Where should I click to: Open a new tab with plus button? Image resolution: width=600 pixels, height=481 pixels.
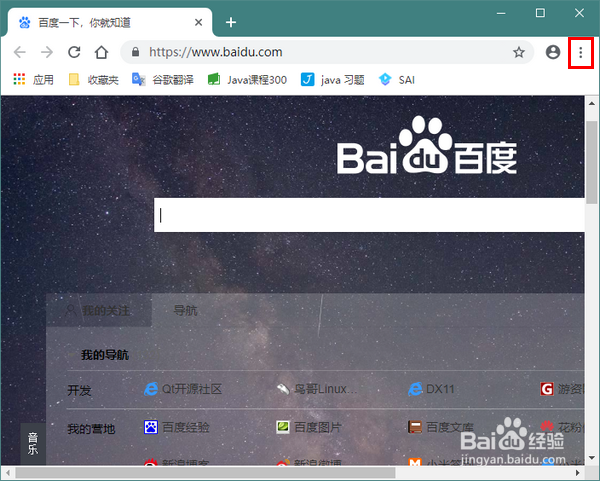click(231, 22)
